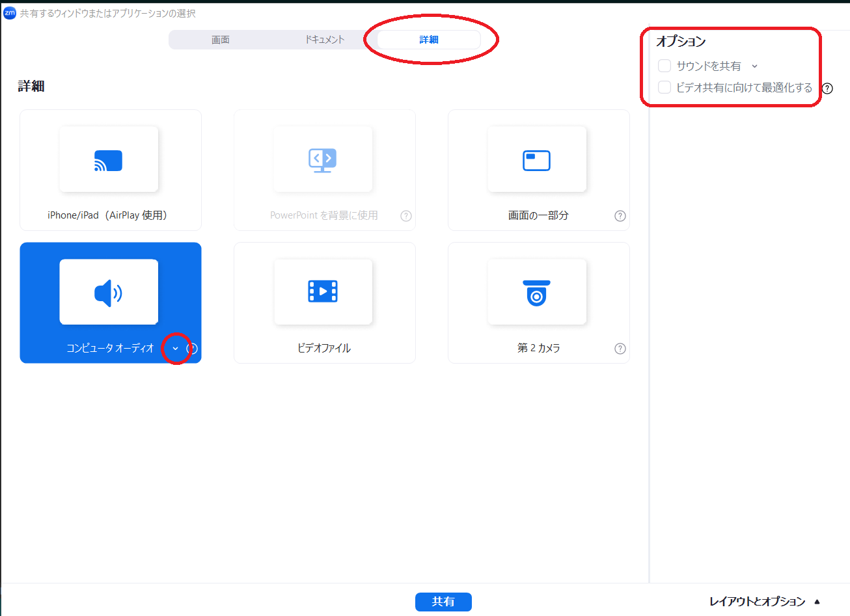Image resolution: width=850 pixels, height=616 pixels.
Task: Open help icon for 第 2 カメラ
Action: [x=620, y=349]
